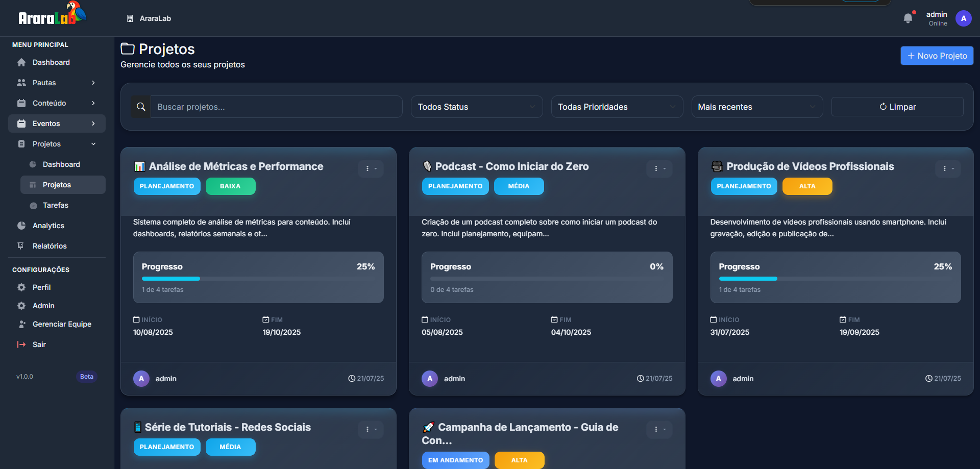Click the Relatórios report icon
The image size is (980, 469).
pos(21,246)
